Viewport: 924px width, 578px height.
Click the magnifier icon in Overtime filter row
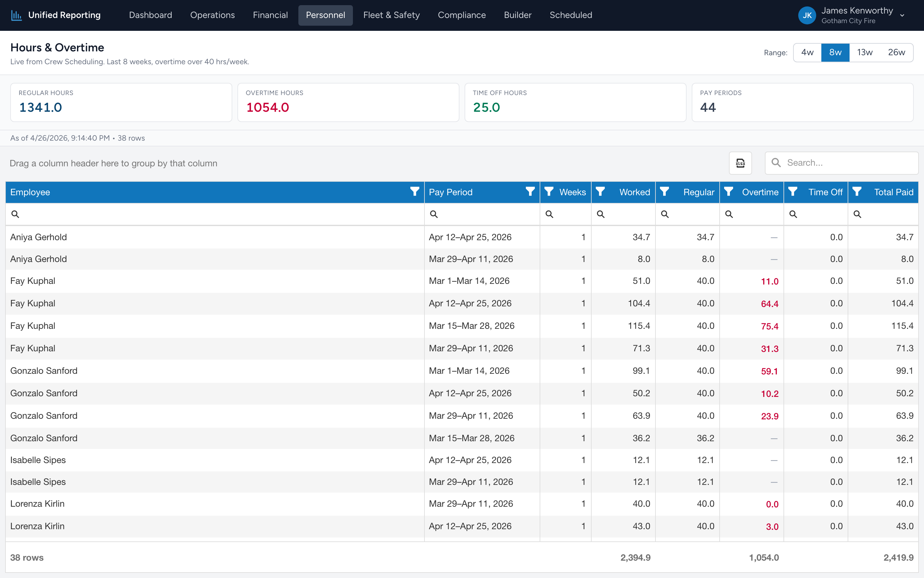729,214
